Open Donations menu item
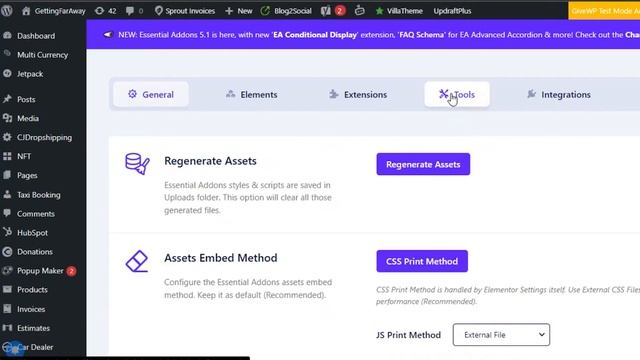Image resolution: width=640 pixels, height=360 pixels. [35, 252]
